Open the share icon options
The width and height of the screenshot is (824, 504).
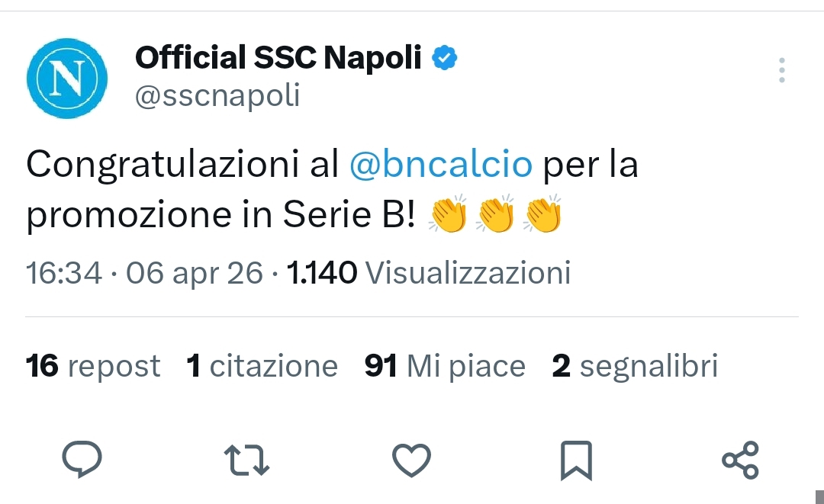coord(740,461)
